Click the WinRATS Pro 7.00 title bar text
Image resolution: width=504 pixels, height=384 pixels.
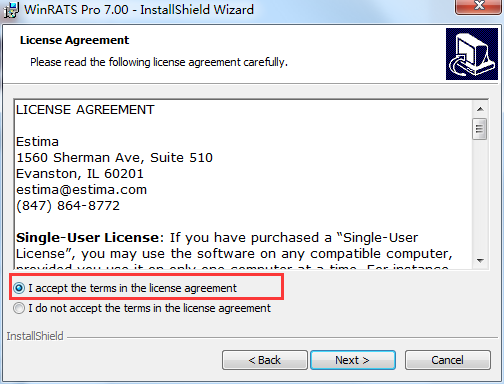139,10
